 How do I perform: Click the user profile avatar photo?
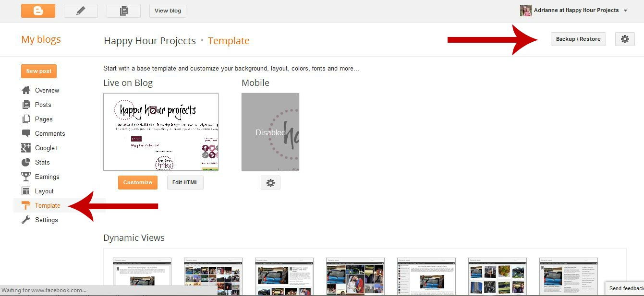pyautogui.click(x=526, y=11)
